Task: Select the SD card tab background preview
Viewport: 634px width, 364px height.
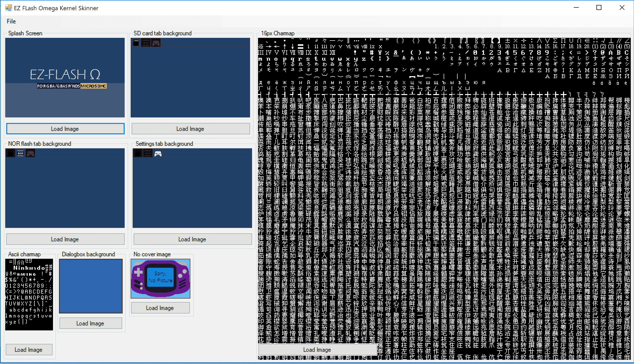Action: (191, 77)
